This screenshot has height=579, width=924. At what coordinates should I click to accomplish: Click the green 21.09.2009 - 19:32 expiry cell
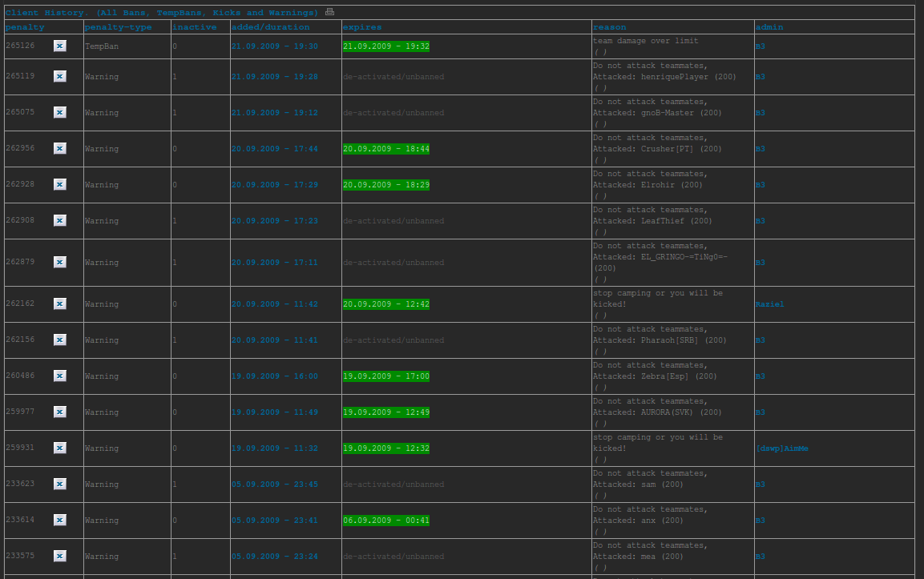(x=385, y=46)
